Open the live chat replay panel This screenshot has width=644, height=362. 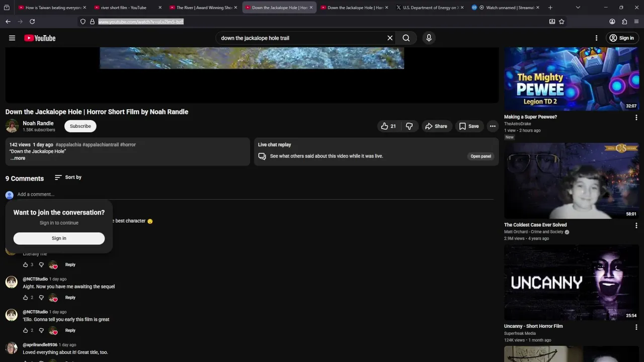click(x=480, y=156)
